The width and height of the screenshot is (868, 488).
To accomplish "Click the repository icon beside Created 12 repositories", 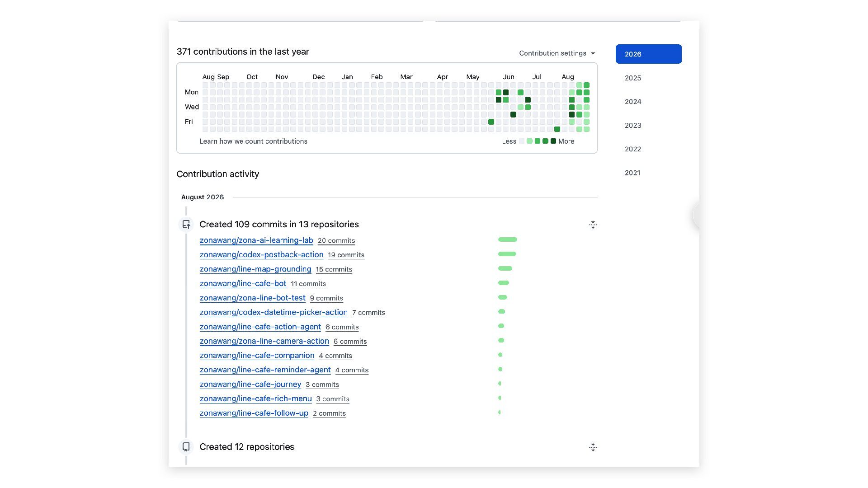I will point(186,447).
